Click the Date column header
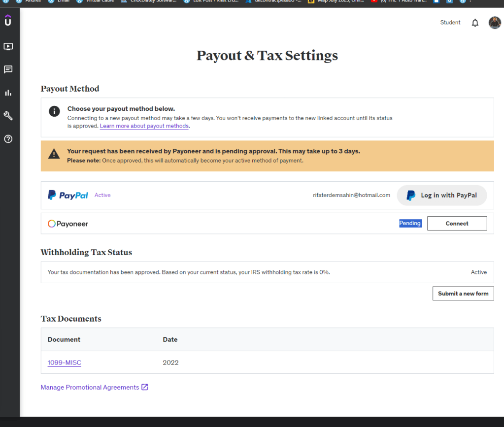Viewport: 504px width, 427px height. point(170,339)
